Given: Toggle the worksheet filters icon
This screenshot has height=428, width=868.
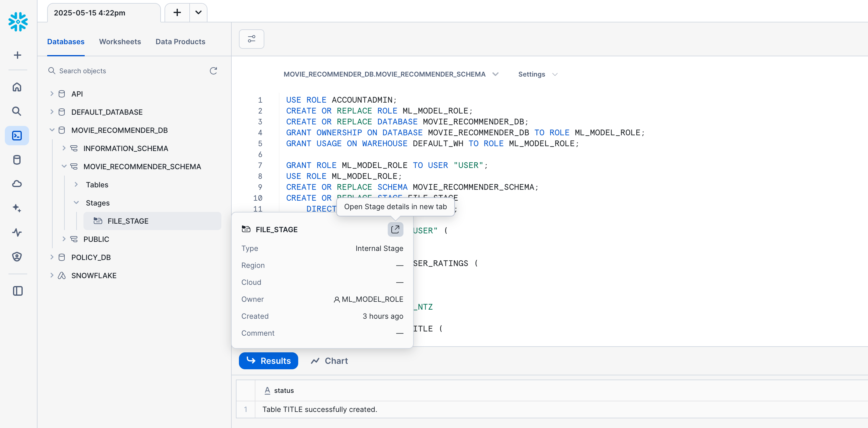Looking at the screenshot, I should click(x=251, y=39).
